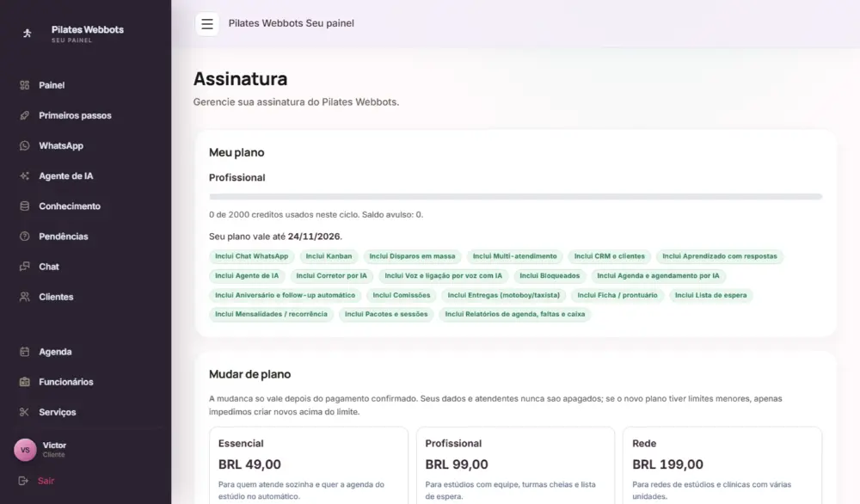Click Inclui Mensalidades / recorrência badge
The image size is (860, 504).
[271, 314]
